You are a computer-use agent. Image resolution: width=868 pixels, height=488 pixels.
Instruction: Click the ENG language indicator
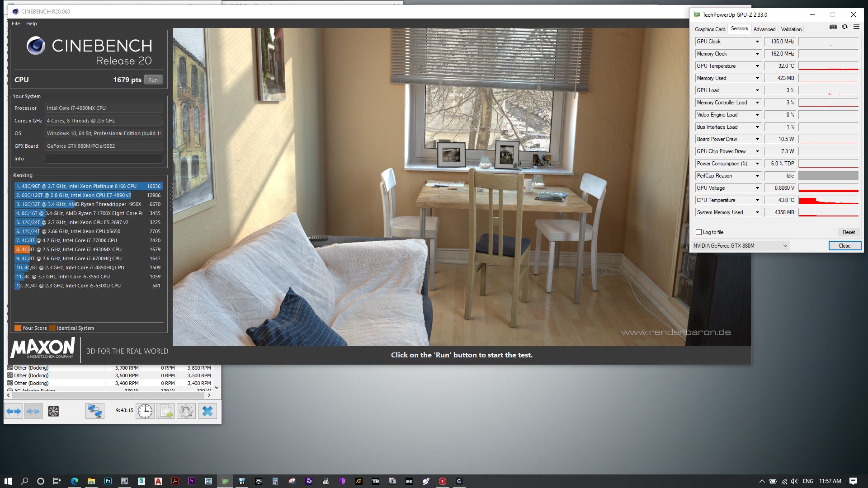click(808, 481)
